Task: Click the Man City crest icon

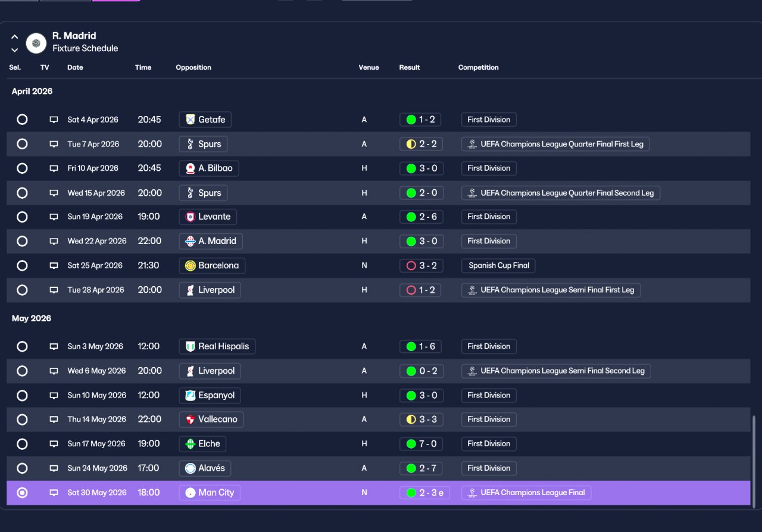Action: tap(190, 493)
